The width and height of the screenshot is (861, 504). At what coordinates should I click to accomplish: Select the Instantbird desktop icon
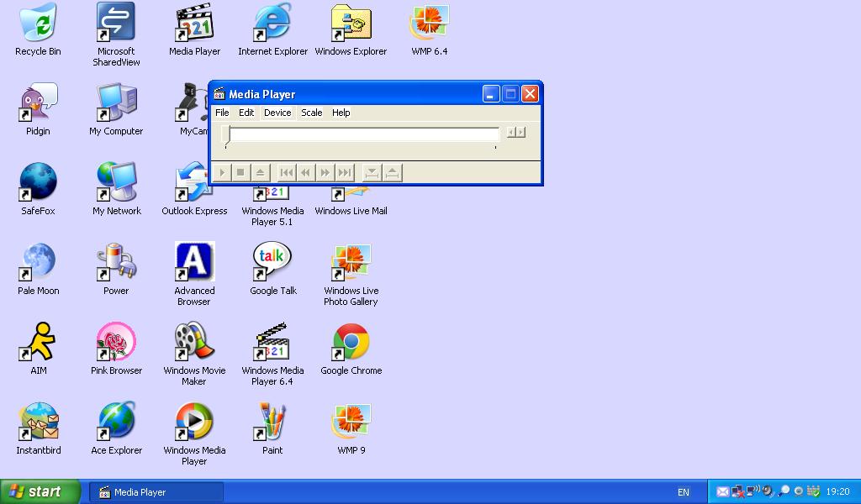pyautogui.click(x=38, y=428)
